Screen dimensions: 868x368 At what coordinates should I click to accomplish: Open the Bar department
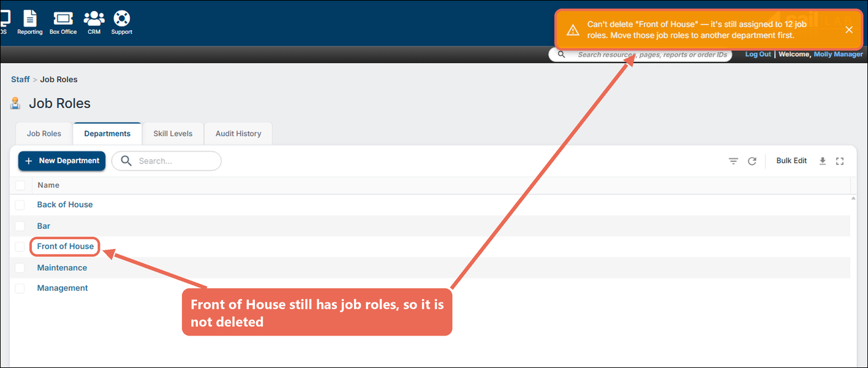point(43,226)
